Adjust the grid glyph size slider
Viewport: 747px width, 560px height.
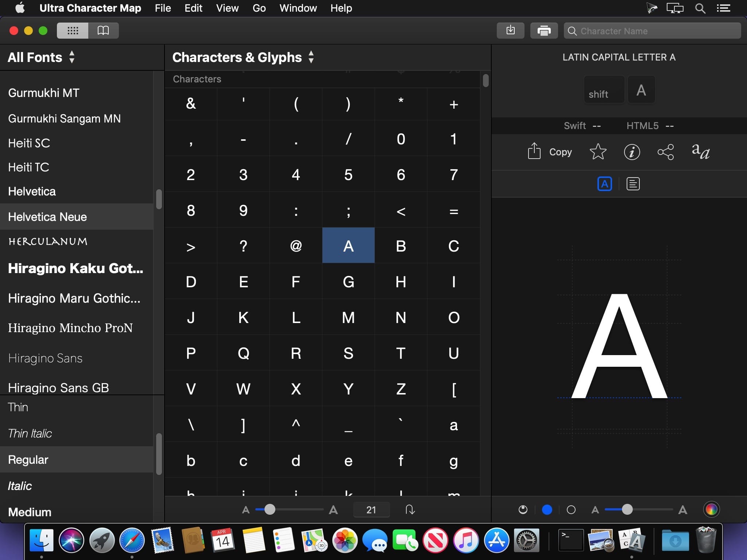tap(289, 509)
